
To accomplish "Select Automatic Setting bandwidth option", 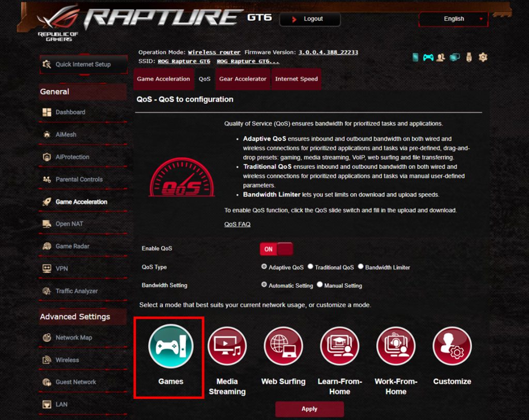I will (x=264, y=284).
